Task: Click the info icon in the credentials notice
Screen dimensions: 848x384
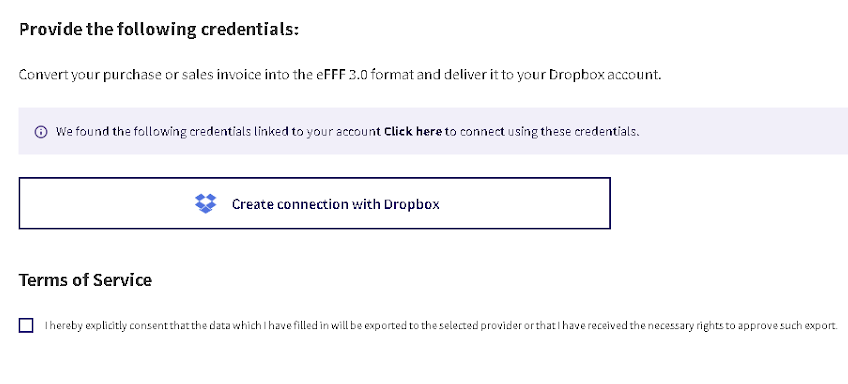Action: (41, 131)
